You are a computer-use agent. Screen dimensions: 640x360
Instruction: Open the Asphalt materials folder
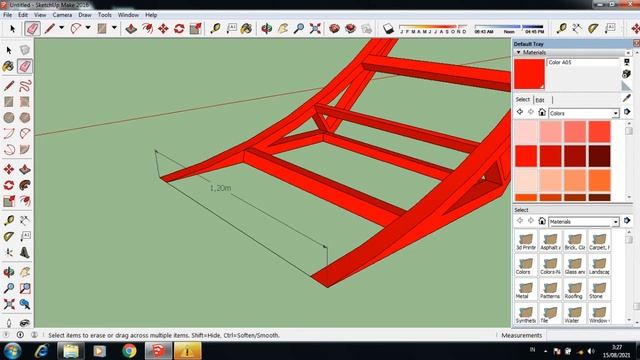tap(550, 241)
